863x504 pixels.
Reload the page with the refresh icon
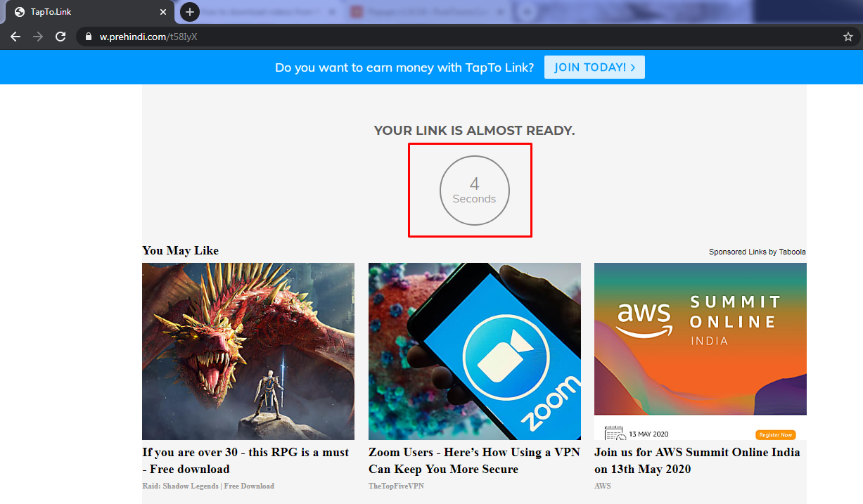point(60,37)
